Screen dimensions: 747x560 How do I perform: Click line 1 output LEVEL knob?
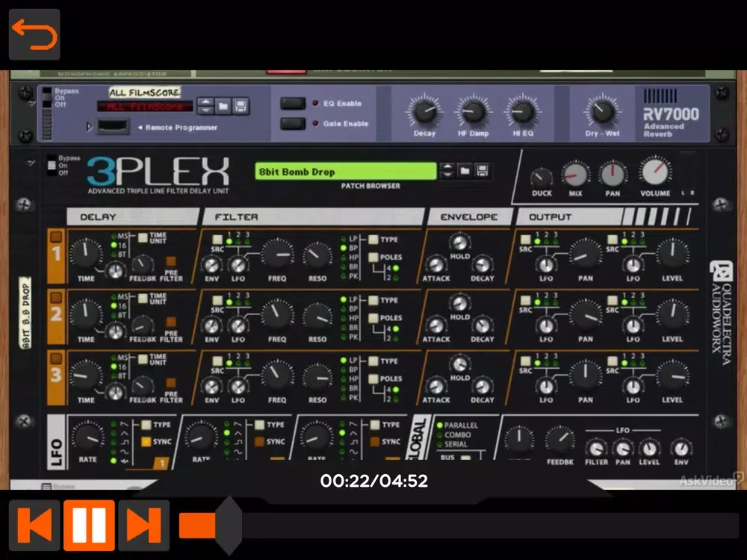coord(672,254)
